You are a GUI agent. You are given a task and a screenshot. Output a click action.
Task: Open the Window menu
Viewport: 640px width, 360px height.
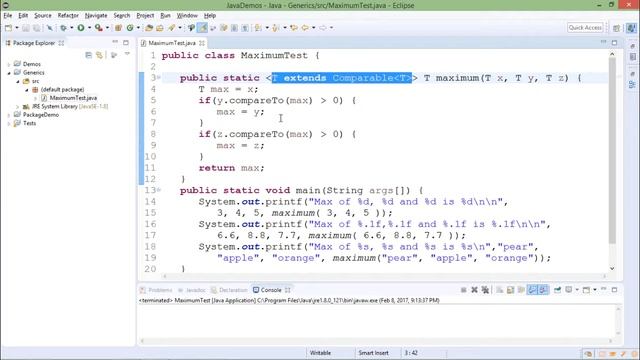(187, 16)
